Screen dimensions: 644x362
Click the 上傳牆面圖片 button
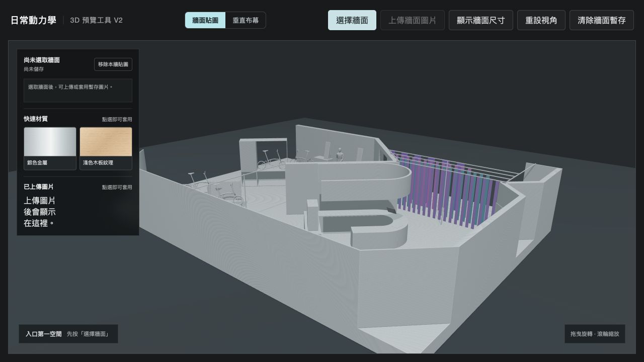413,20
